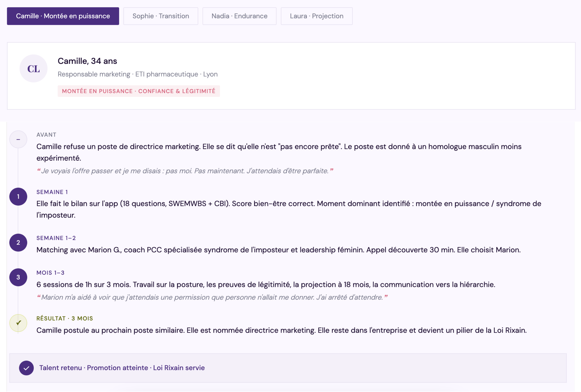The height and width of the screenshot is (392, 581).
Task: Click the Talent retenu · Promotion atteinte summary text
Action: (x=122, y=368)
